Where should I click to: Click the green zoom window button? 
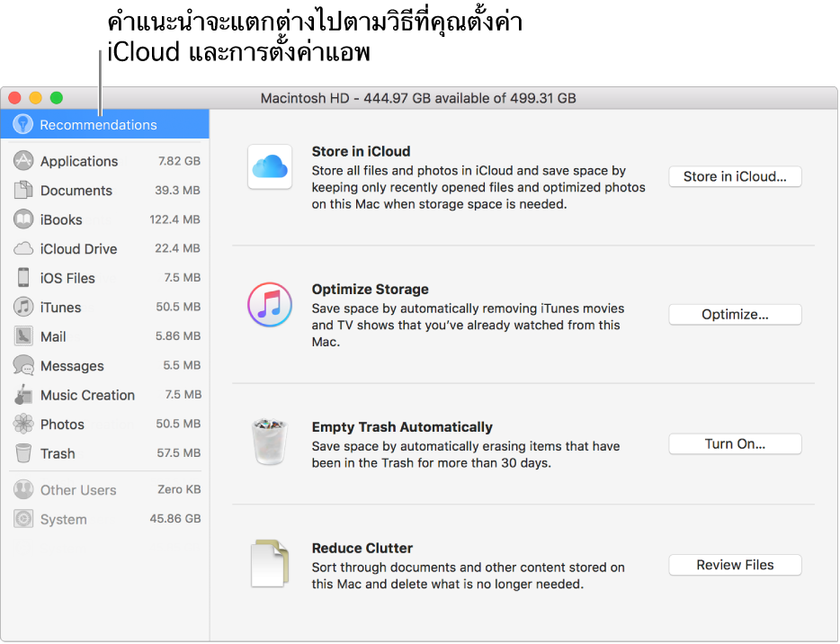pyautogui.click(x=57, y=98)
